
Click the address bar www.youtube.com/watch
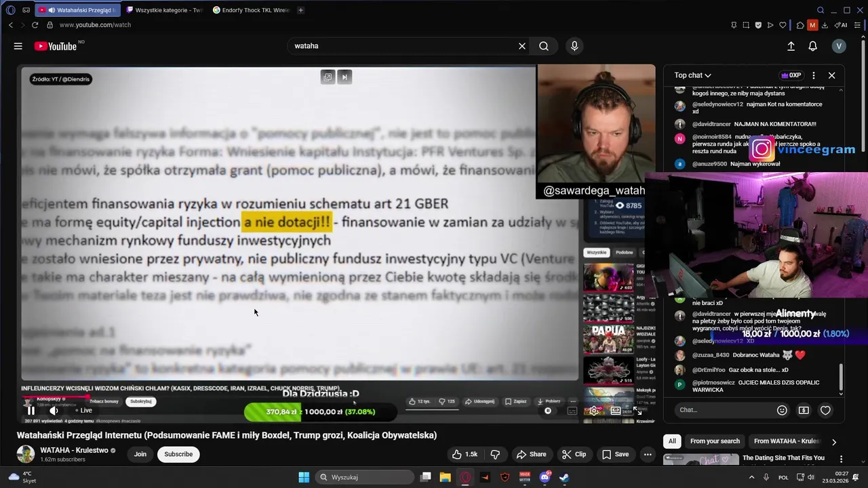95,25
